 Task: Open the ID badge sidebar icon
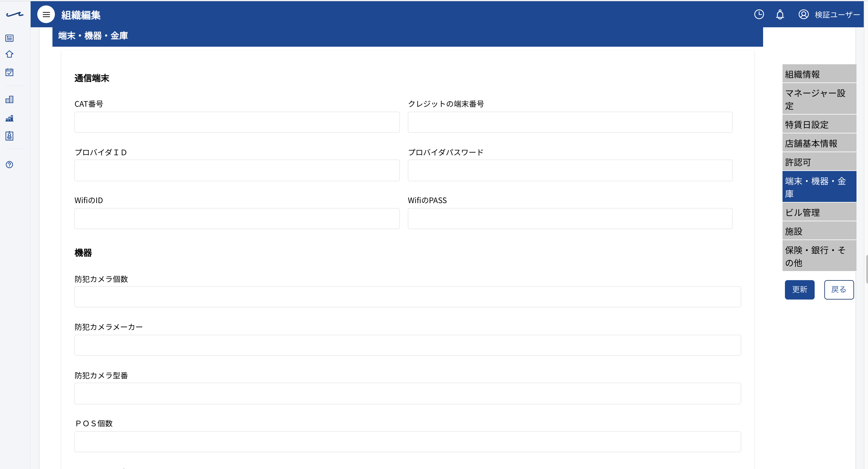click(x=9, y=136)
